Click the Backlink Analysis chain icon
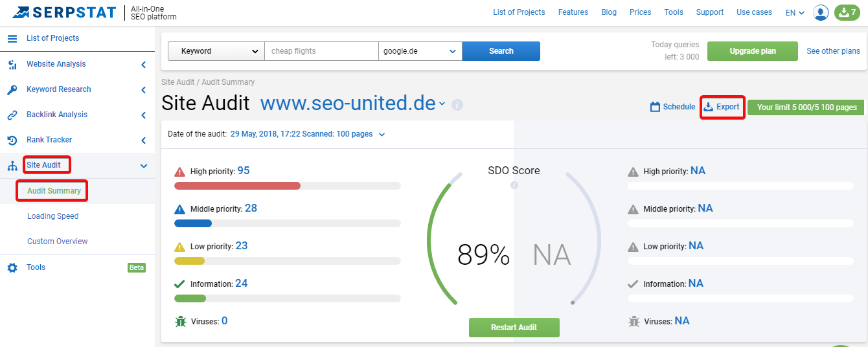Image resolution: width=868 pixels, height=347 pixels. tap(12, 115)
